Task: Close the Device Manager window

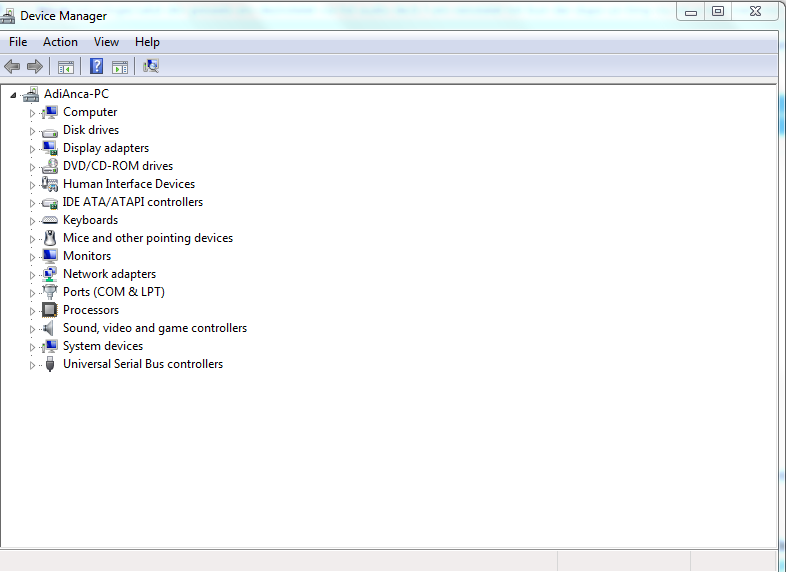Action: click(x=755, y=12)
